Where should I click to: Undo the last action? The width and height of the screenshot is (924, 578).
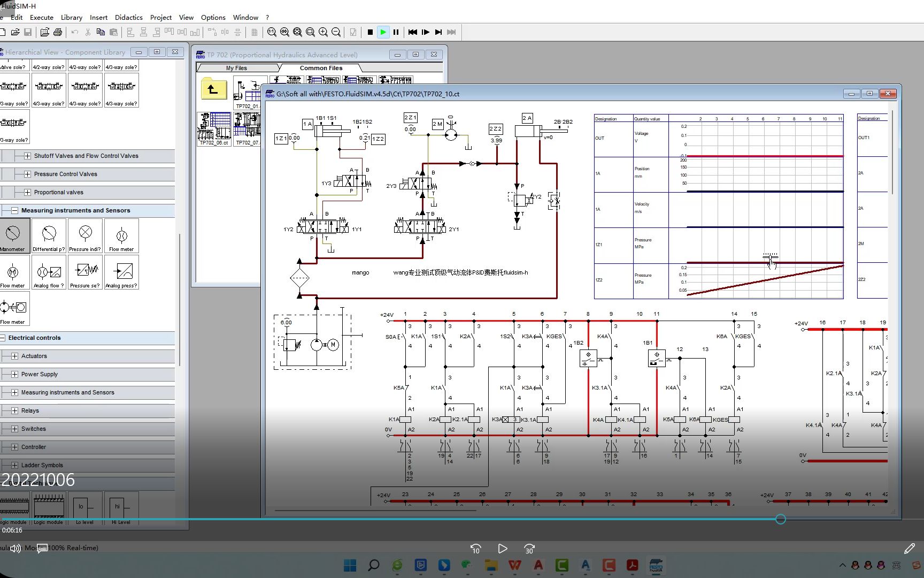pos(74,32)
